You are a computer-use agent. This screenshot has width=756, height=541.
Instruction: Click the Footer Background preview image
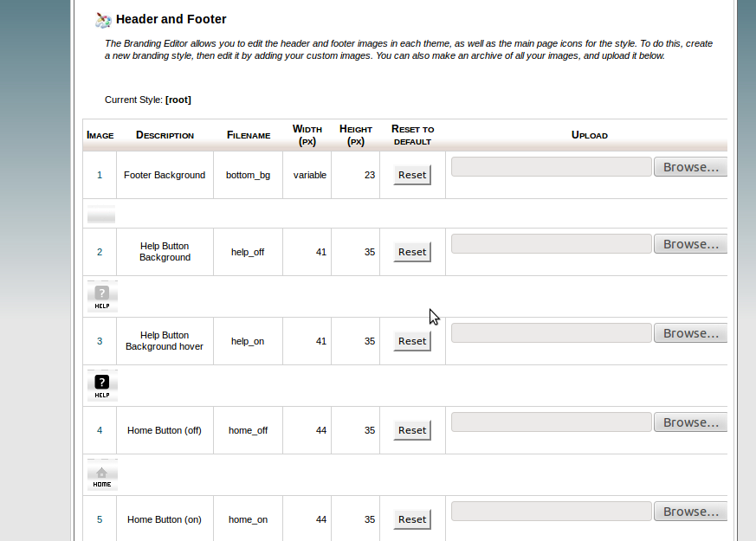pyautogui.click(x=101, y=215)
